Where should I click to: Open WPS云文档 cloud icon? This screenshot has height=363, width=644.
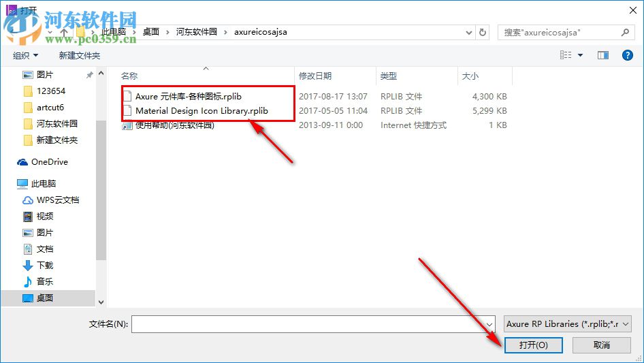click(x=27, y=200)
